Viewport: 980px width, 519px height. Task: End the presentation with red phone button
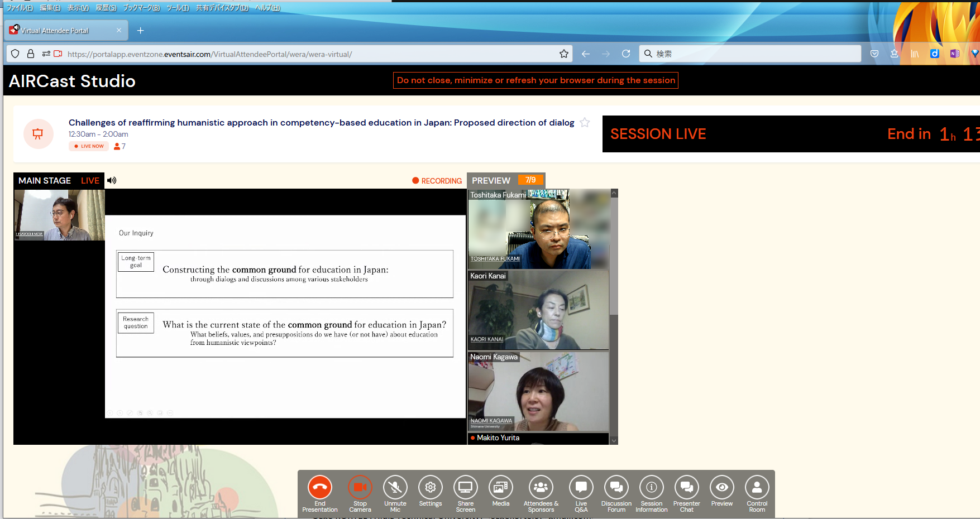pyautogui.click(x=319, y=488)
